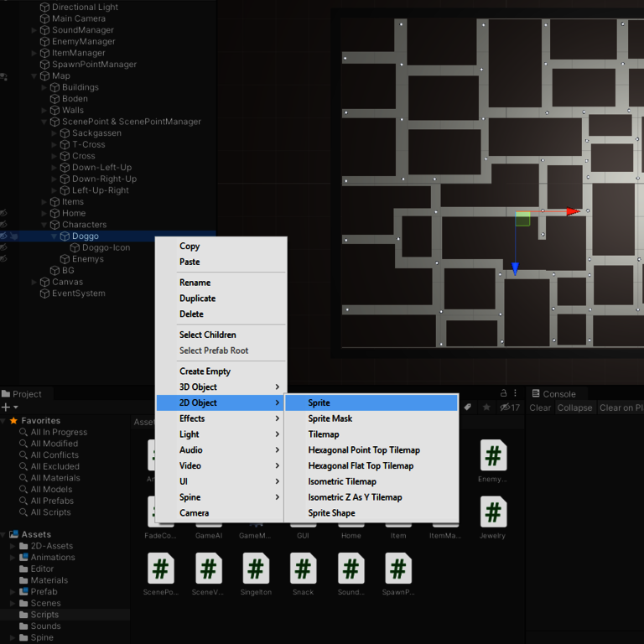
Task: Toggle visibility eye beside Doggo row
Action: pyautogui.click(x=3, y=236)
